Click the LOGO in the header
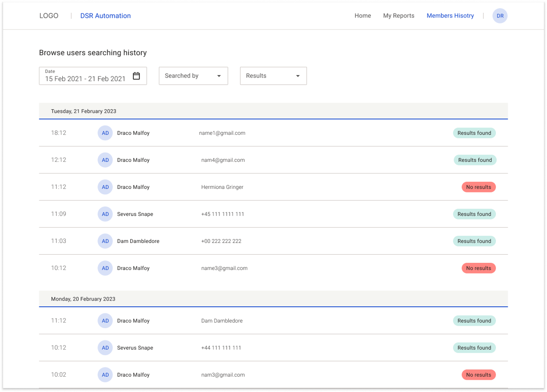The width and height of the screenshot is (547, 392). 49,16
